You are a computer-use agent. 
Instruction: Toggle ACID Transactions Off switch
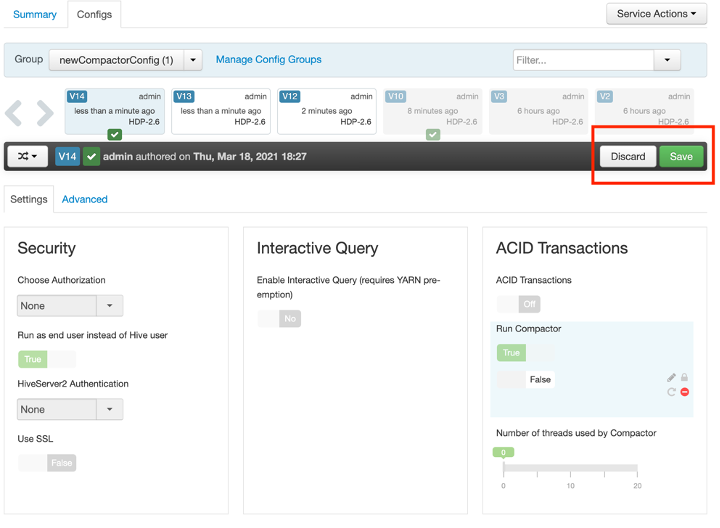[x=519, y=304]
